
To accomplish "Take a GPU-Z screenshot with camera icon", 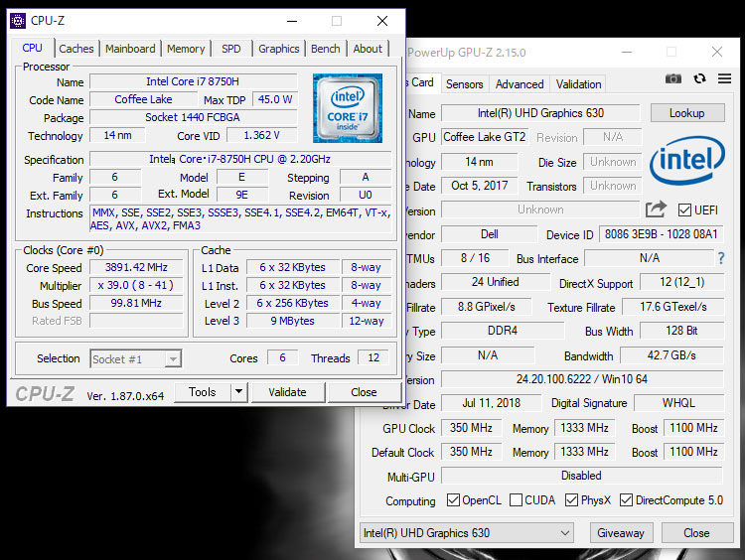I will [672, 78].
